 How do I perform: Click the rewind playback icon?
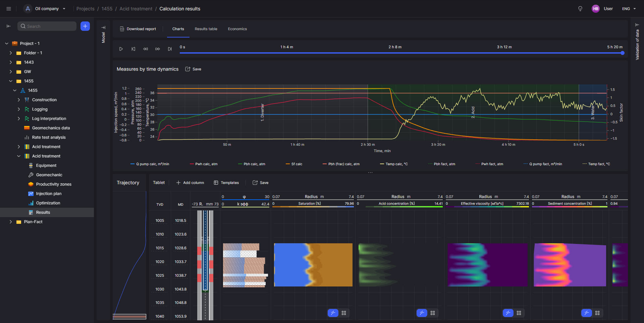[x=146, y=49]
